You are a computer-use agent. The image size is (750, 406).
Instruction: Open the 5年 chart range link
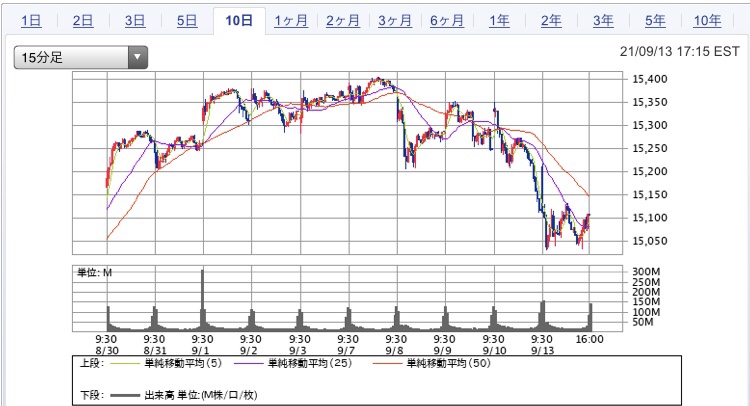point(655,21)
